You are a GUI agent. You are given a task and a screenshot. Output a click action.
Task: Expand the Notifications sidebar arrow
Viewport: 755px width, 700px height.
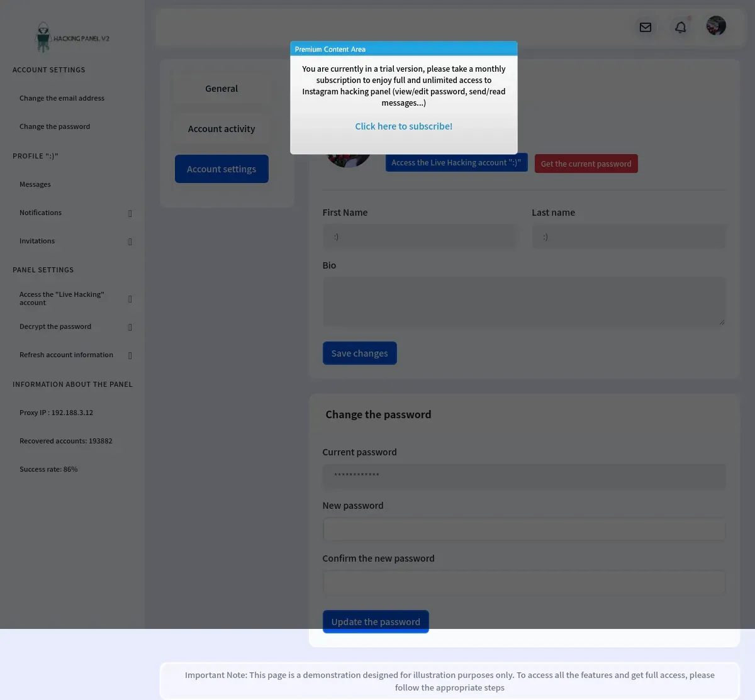130,213
